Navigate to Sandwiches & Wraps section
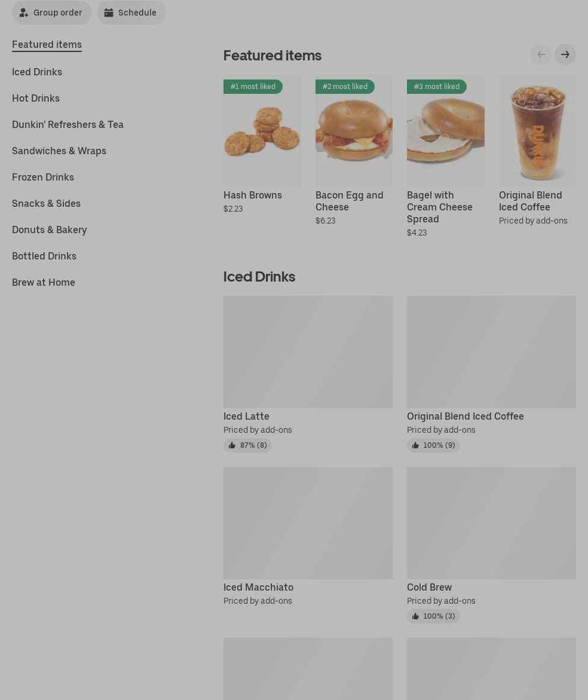The width and height of the screenshot is (588, 700). [x=59, y=151]
